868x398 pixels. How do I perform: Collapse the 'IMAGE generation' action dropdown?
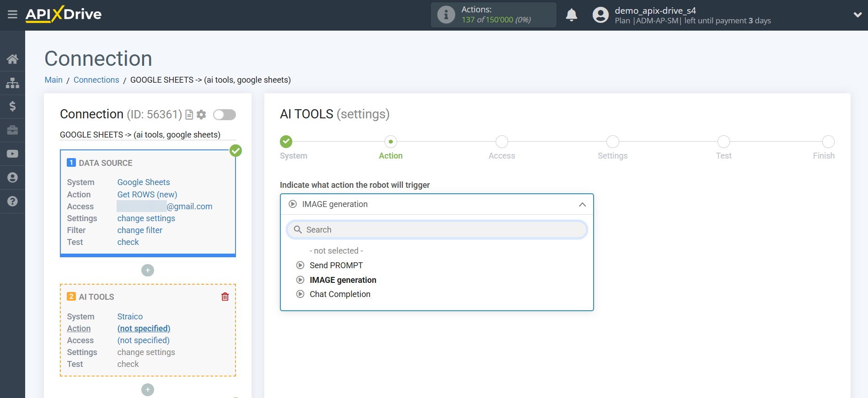point(582,204)
